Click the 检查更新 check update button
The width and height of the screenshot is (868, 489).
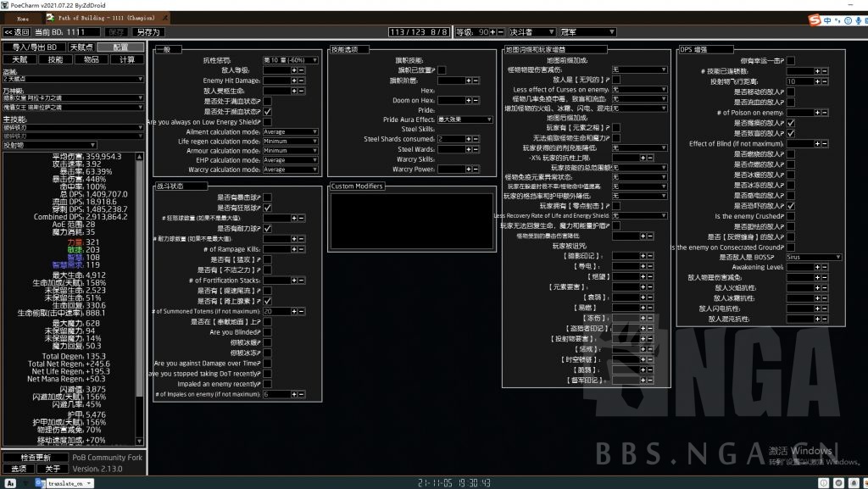pyautogui.click(x=35, y=458)
